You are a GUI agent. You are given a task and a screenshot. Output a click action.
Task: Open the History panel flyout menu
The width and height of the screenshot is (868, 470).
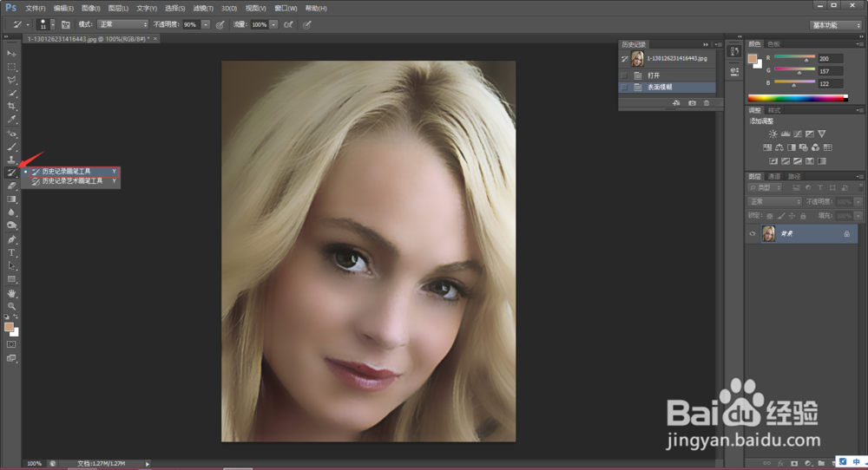pos(718,44)
